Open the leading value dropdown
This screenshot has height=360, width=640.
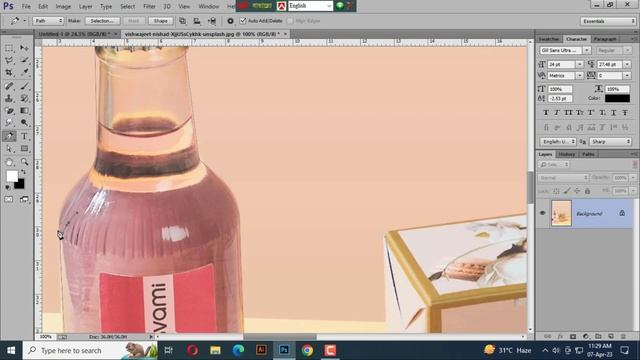tap(627, 64)
